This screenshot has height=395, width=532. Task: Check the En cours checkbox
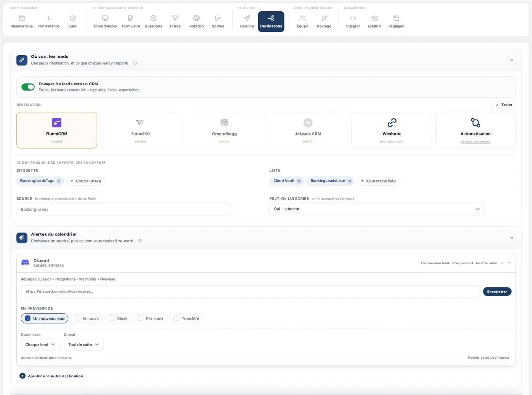(x=77, y=319)
